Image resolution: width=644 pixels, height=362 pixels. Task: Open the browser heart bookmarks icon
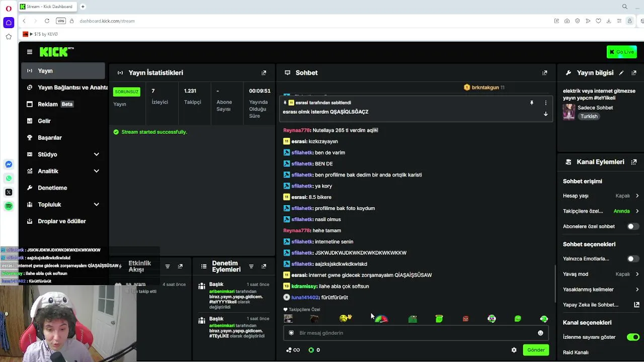point(598,21)
